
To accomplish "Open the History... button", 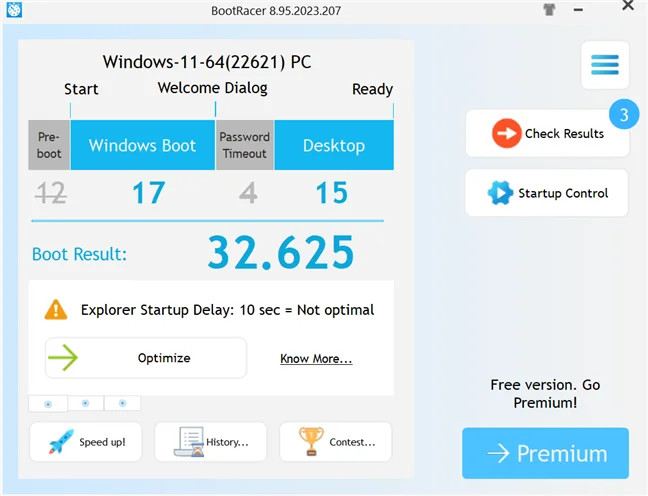I will [211, 442].
